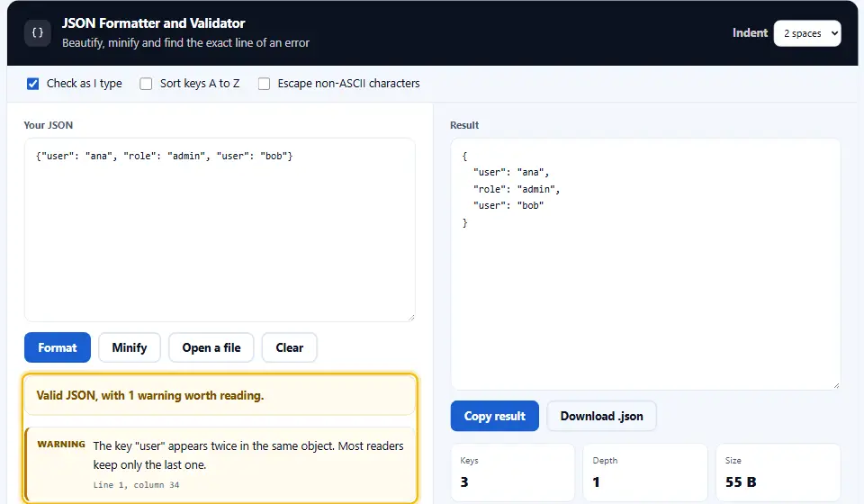Download the result as .json
The height and width of the screenshot is (504, 864).
(x=601, y=416)
